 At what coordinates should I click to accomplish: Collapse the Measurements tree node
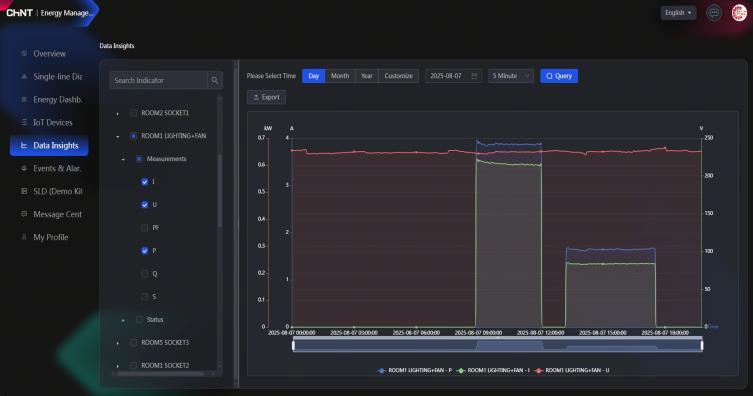point(123,159)
